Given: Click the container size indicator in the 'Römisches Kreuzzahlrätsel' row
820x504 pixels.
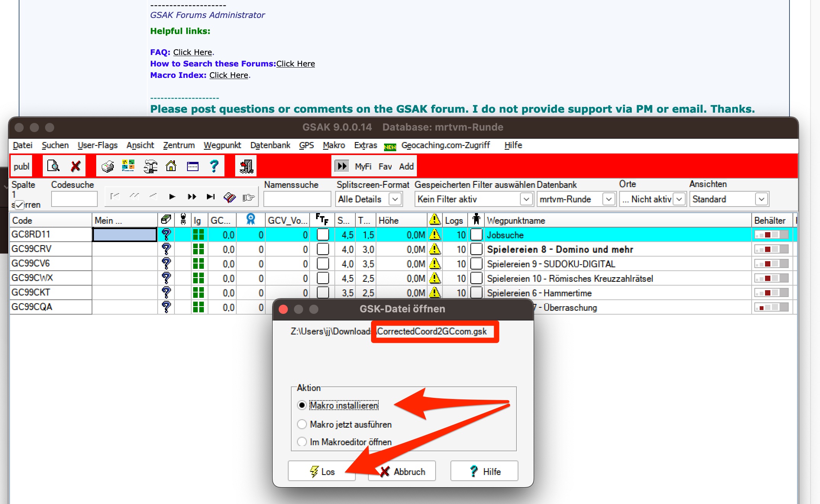Looking at the screenshot, I should 772,278.
